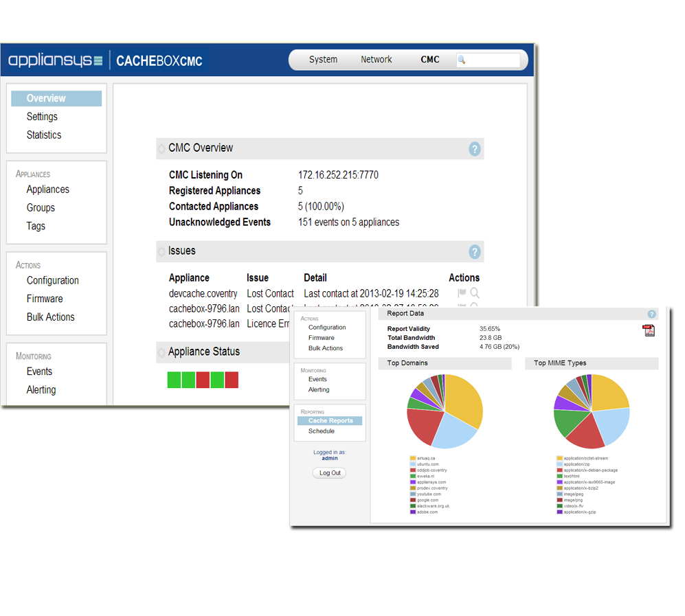Click the first green appliance status square

coord(174,380)
